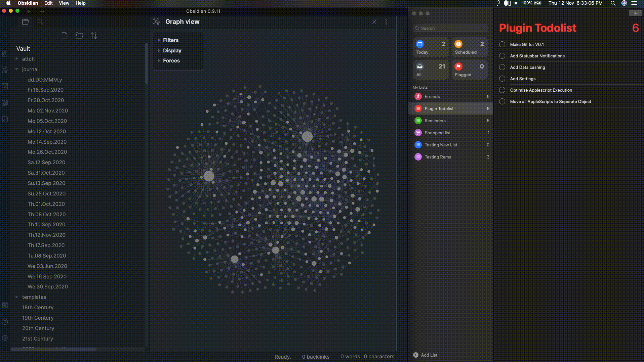Click the graph icon beside Graph view title
Image resolution: width=644 pixels, height=362 pixels.
(156, 22)
